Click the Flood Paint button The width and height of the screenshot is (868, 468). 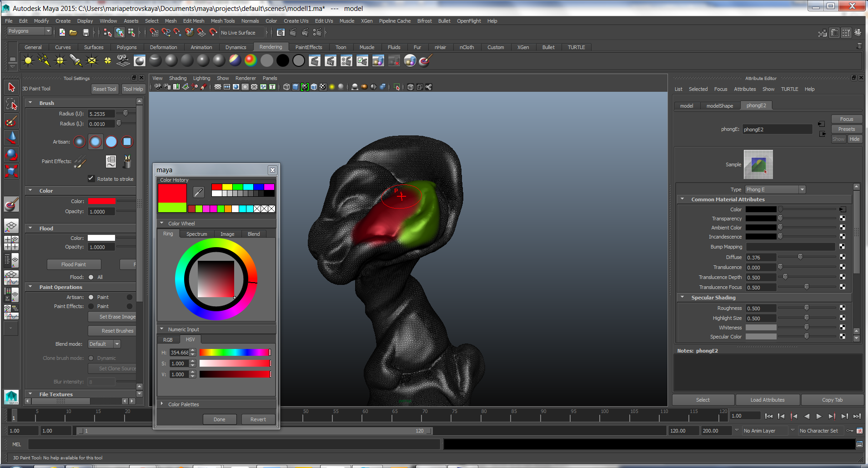click(x=74, y=264)
